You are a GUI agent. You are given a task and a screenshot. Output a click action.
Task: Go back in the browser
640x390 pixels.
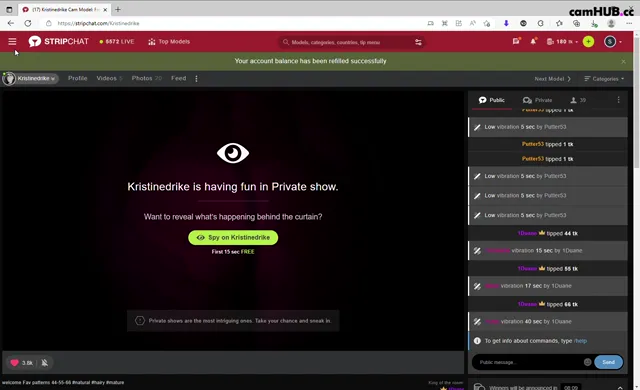[x=11, y=23]
